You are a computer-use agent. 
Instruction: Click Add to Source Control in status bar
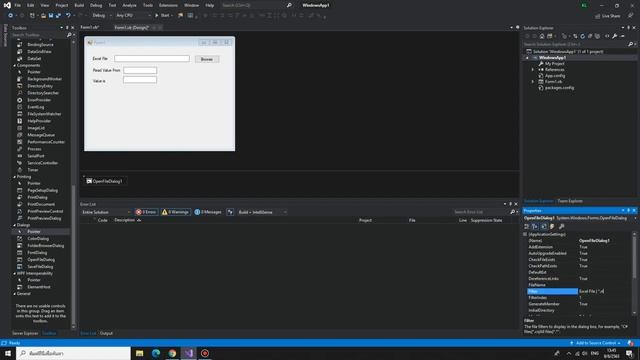coord(596,343)
